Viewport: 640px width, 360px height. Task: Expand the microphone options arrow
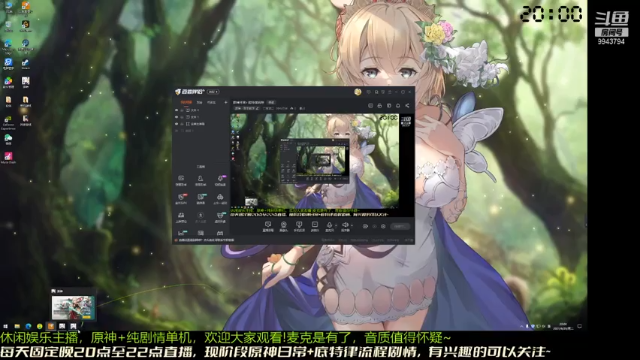(336, 225)
